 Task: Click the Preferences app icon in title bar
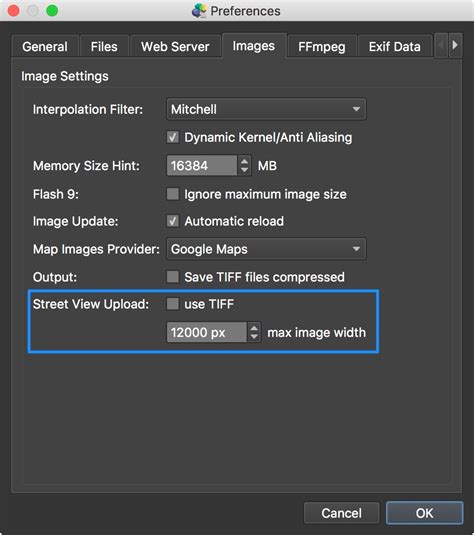199,11
